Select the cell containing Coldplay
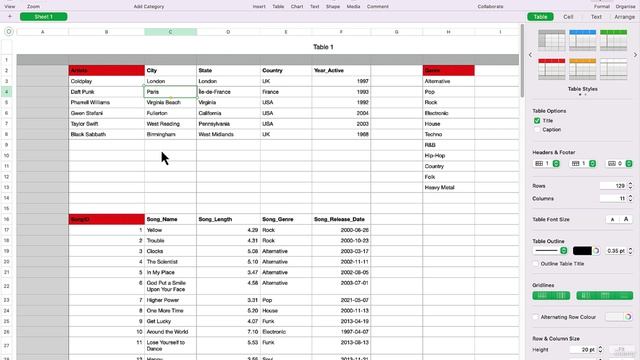The height and width of the screenshot is (360, 640). pyautogui.click(x=107, y=81)
